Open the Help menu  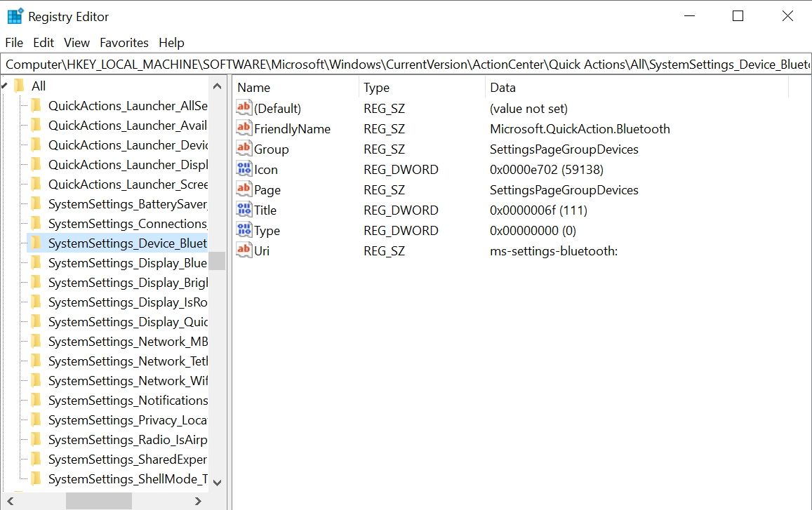pyautogui.click(x=171, y=43)
